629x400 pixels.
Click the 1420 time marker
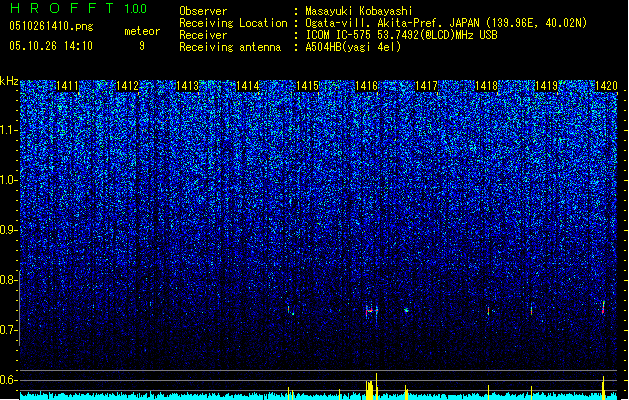tap(606, 86)
